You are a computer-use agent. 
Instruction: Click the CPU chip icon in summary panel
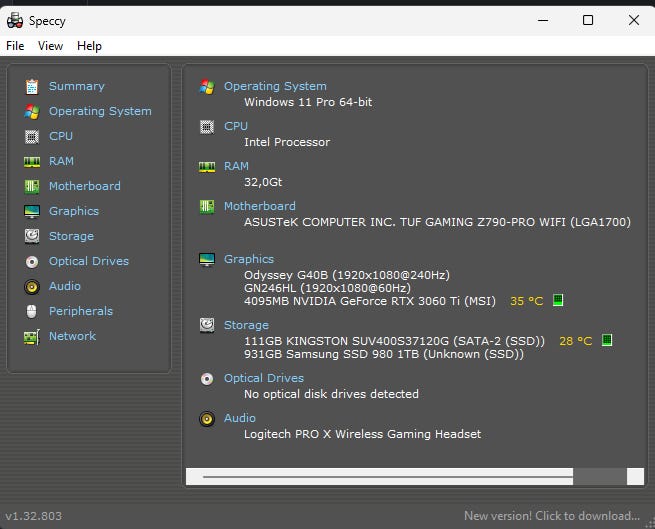click(x=207, y=127)
